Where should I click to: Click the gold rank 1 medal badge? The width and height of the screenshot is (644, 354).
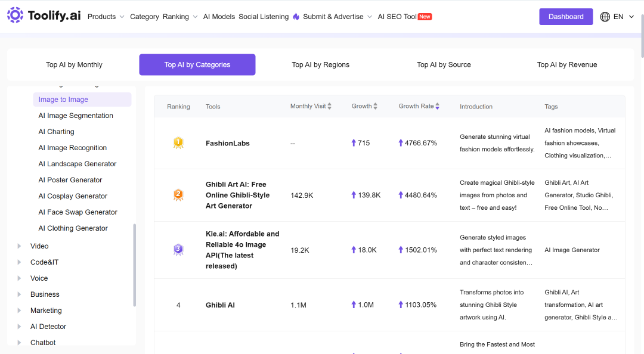tap(178, 143)
